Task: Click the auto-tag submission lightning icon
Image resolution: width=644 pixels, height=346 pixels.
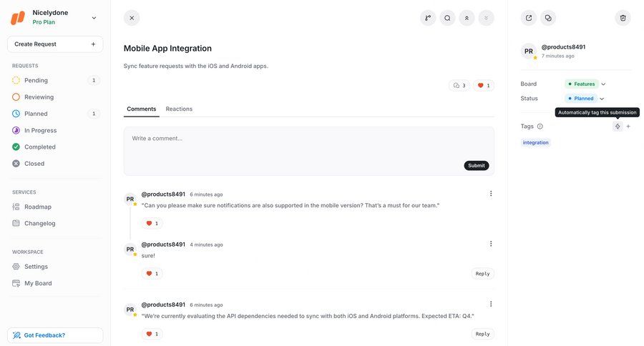Action: point(618,127)
